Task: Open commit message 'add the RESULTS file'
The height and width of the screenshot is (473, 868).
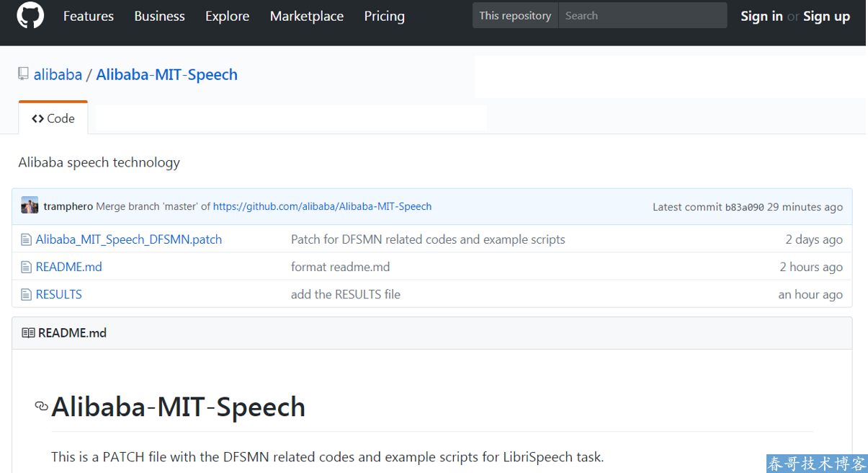Action: (346, 294)
